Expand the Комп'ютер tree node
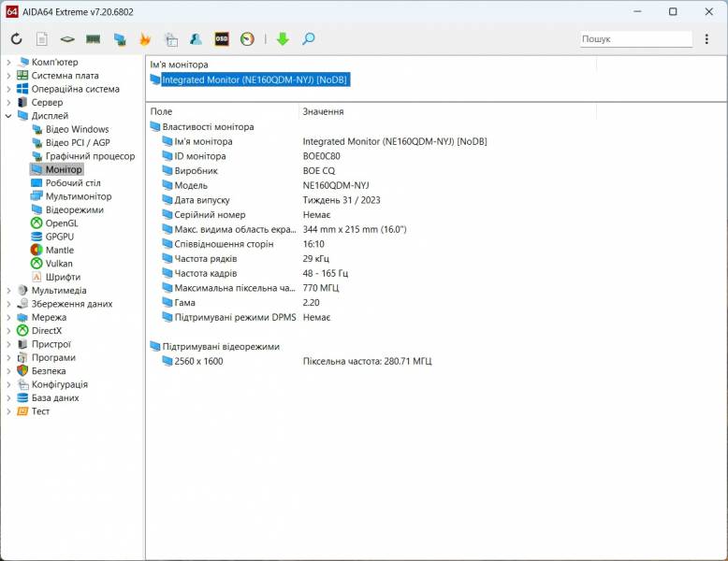Screen dimensions: 728x561 pos(8,62)
